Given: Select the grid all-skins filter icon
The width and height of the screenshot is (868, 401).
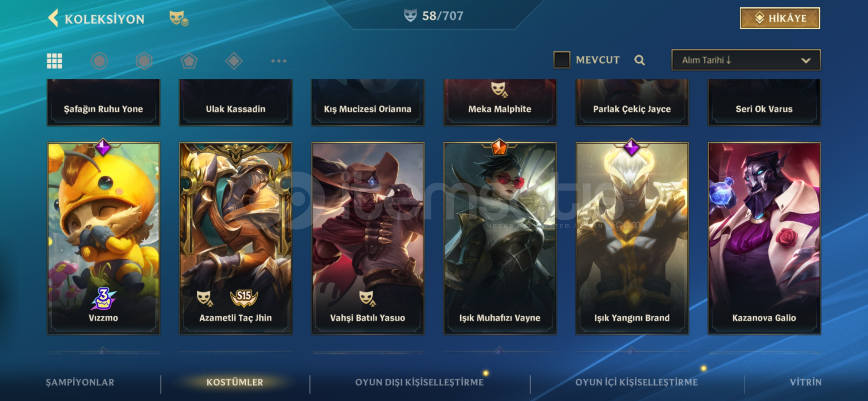Looking at the screenshot, I should [55, 61].
